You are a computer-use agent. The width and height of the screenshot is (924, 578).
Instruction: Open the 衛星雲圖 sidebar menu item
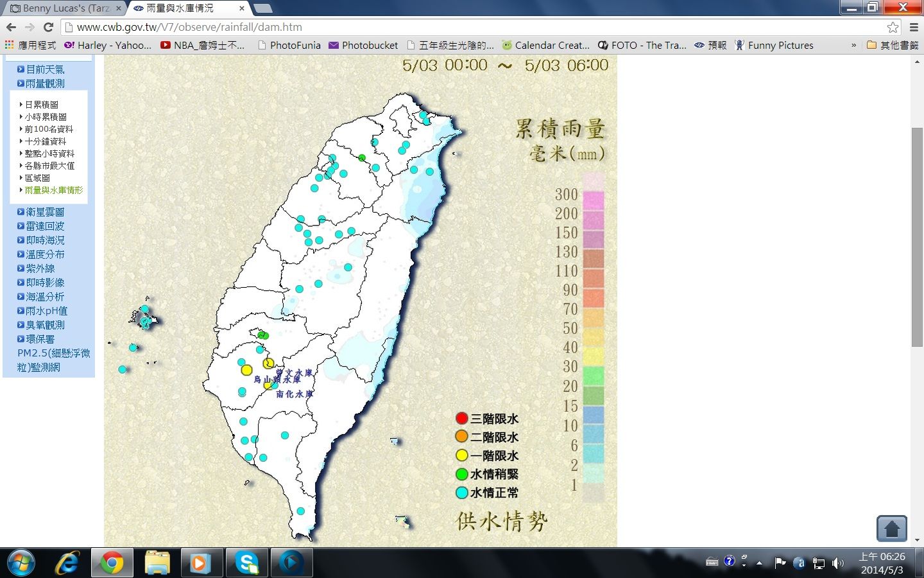pos(44,212)
